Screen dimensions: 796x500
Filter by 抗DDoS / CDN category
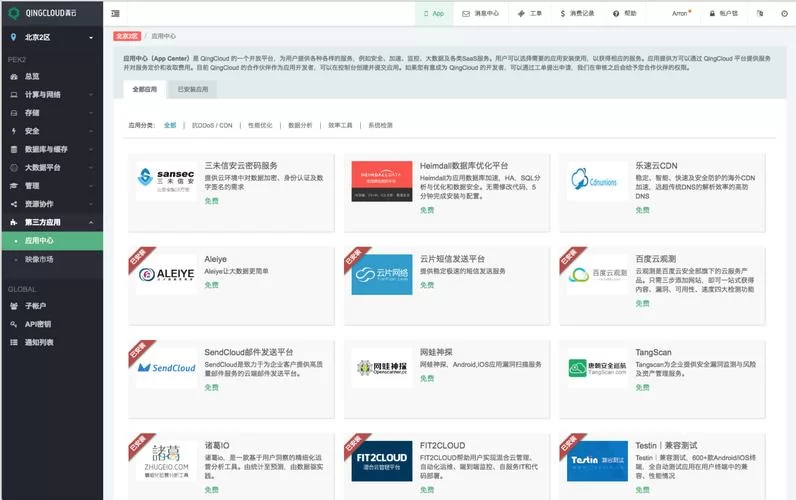(x=212, y=125)
